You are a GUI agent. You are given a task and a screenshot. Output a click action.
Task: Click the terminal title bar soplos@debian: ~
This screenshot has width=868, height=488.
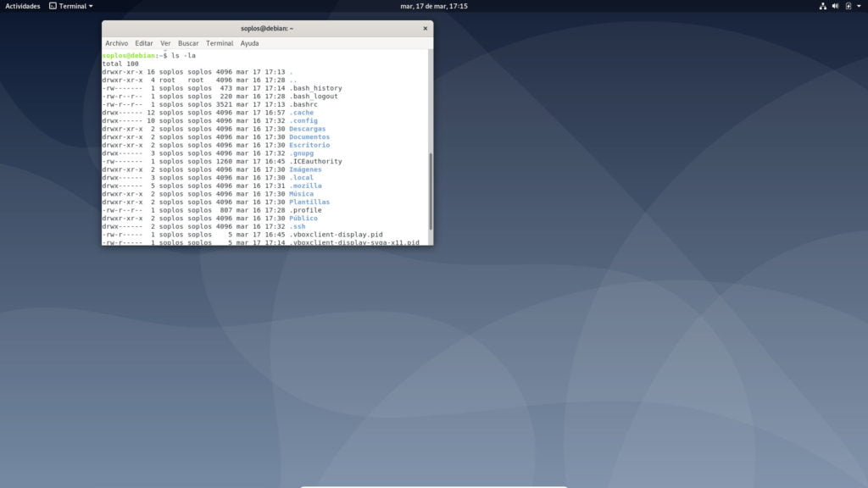tap(267, 28)
